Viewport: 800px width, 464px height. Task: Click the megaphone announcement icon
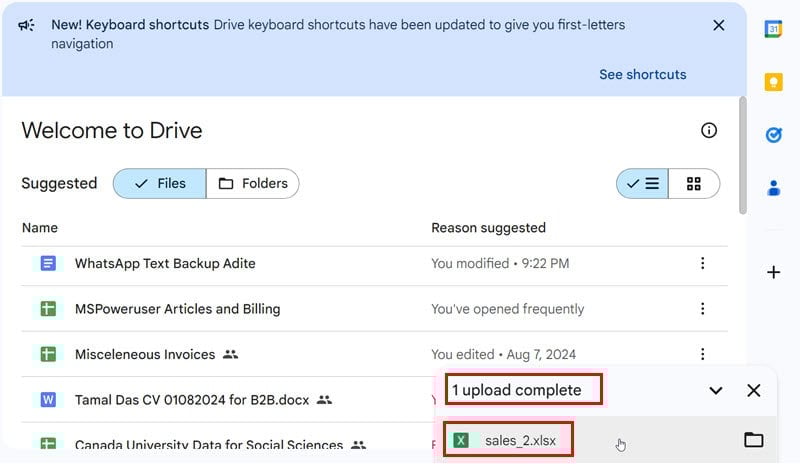tap(27, 25)
